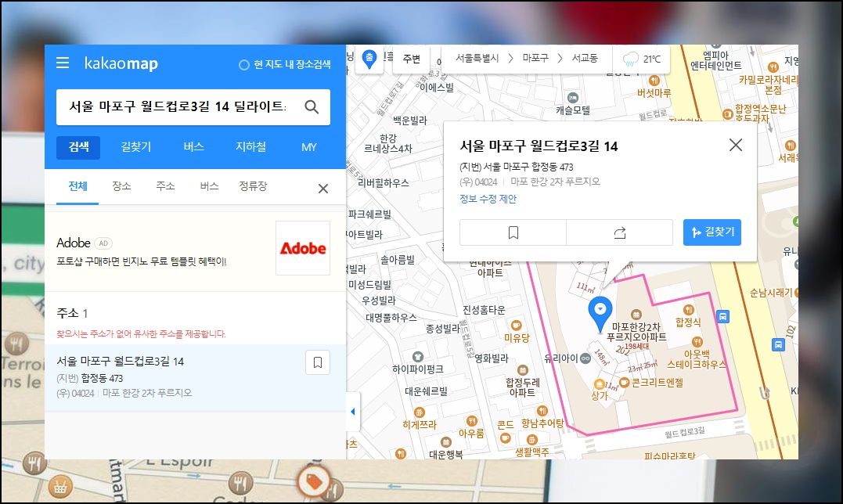The image size is (843, 504).
Task: Click the blue 길찾기 directions button
Action: [712, 232]
